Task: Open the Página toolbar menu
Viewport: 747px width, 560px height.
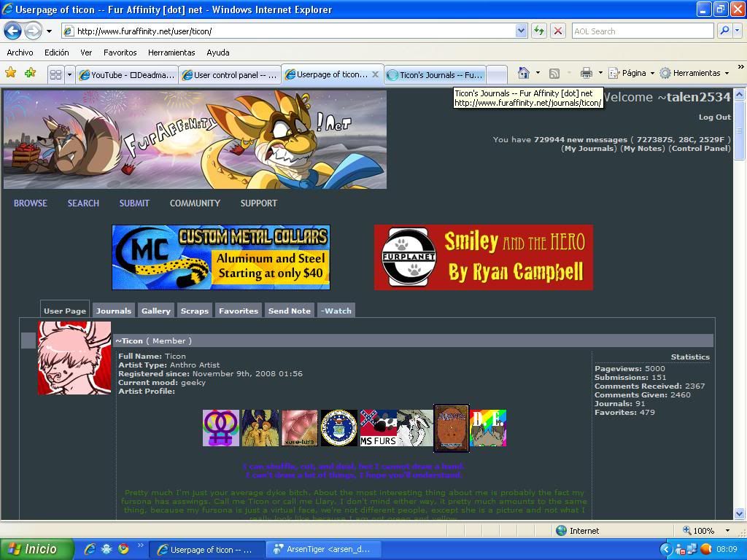Action: tap(631, 73)
